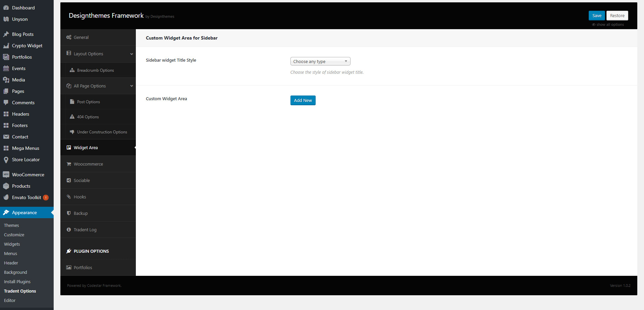Expand the Layout Options chevron
This screenshot has width=644, height=310.
[x=131, y=54]
